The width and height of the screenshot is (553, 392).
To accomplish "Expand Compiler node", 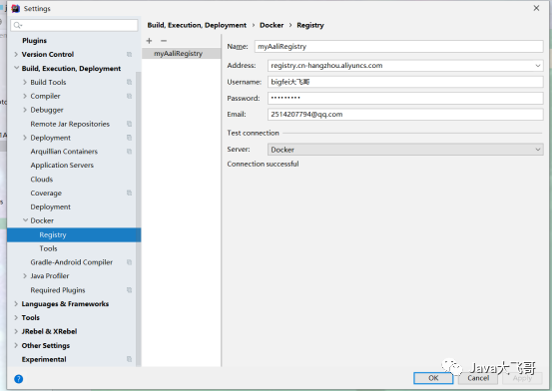I will [25, 96].
